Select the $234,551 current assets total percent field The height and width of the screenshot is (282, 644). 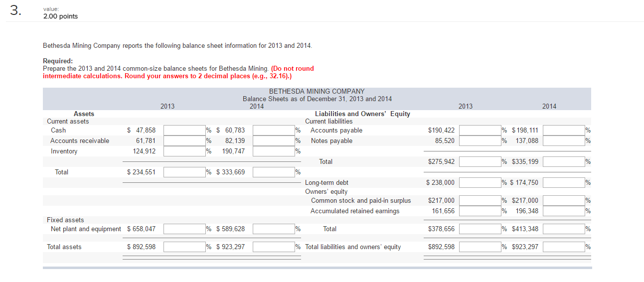point(184,172)
